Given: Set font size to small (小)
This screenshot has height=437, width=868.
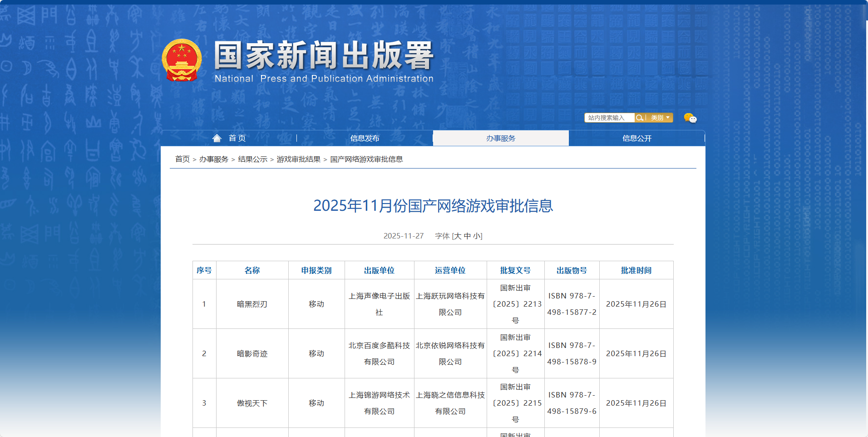Looking at the screenshot, I should (x=476, y=236).
